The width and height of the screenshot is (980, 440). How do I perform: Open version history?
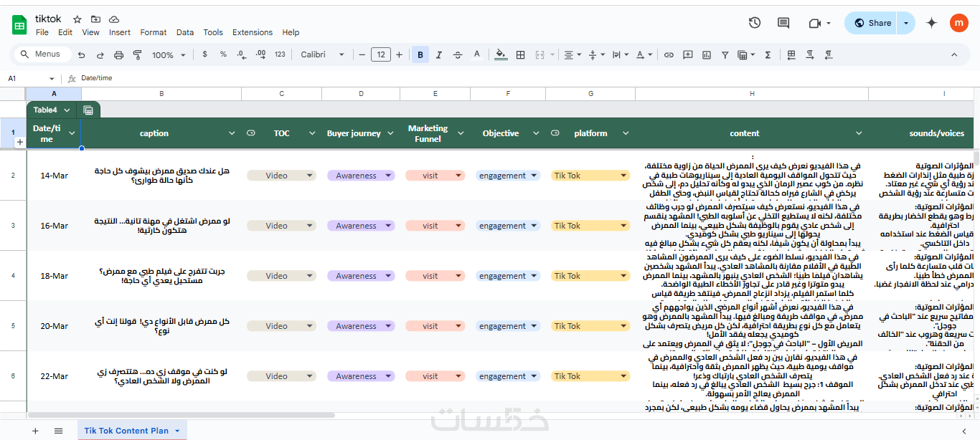[x=755, y=23]
